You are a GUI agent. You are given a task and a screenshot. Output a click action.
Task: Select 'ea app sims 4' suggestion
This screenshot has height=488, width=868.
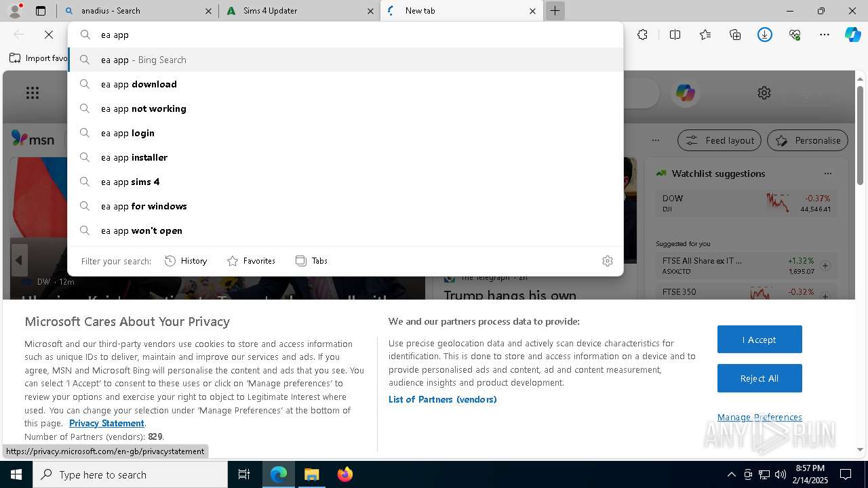(x=345, y=182)
